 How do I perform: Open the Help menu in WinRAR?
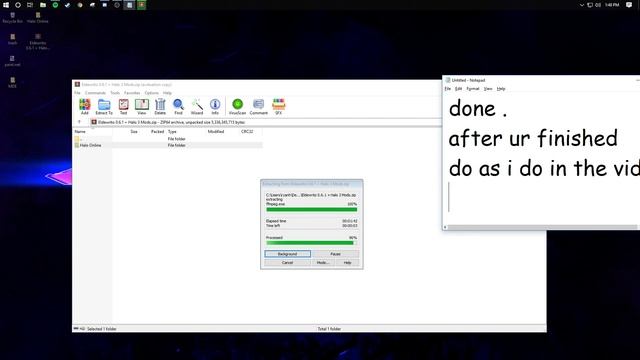pos(167,93)
